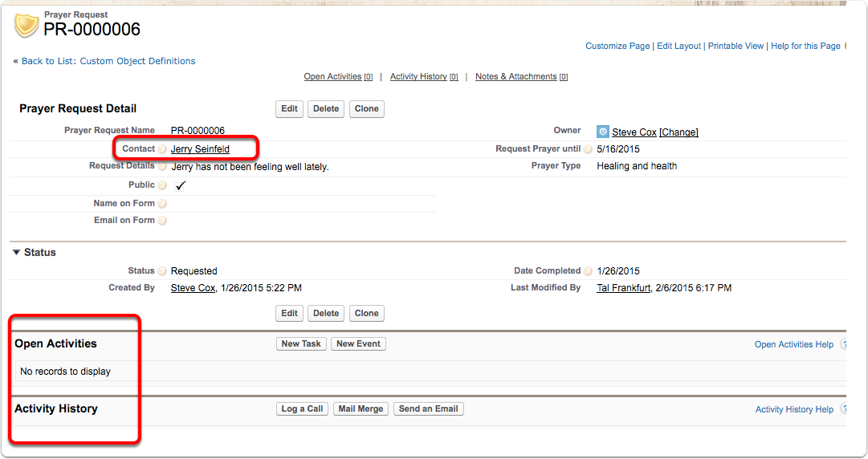Open the Jerry Seinfeld contact link
Screen dimensions: 868x459
pos(200,148)
